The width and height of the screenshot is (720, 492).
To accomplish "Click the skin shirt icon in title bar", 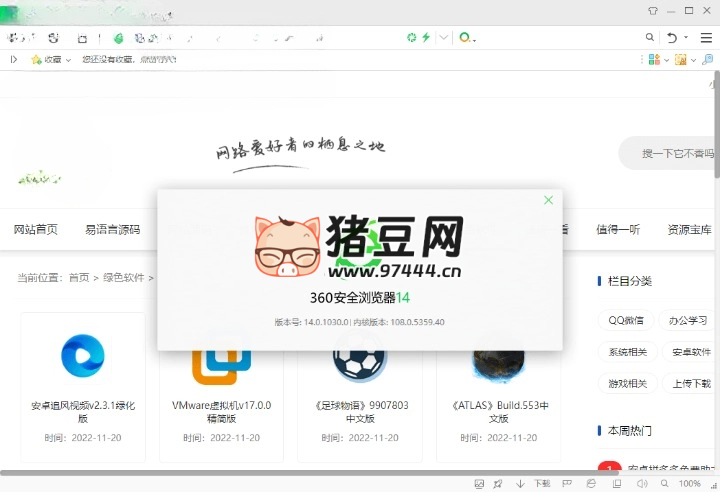I will click(x=654, y=10).
